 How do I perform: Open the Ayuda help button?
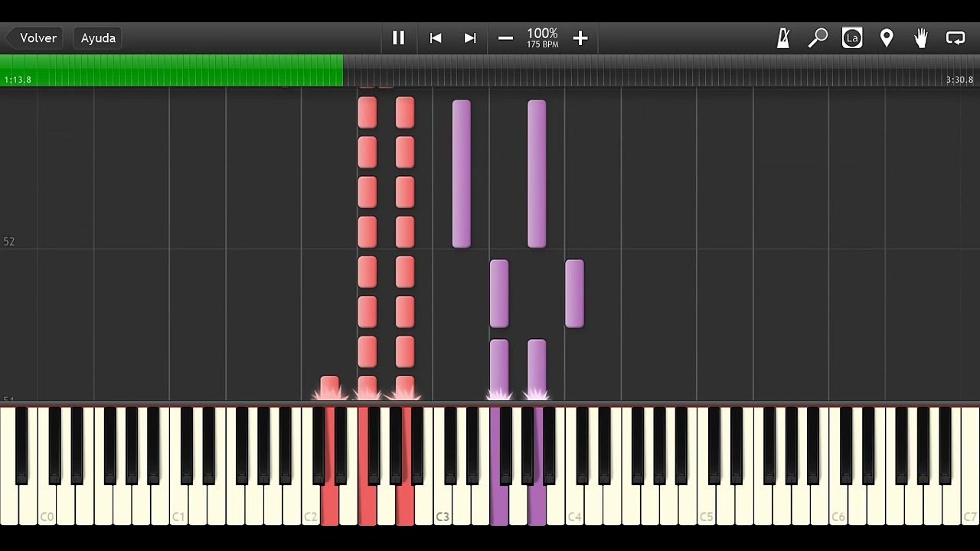pos(98,37)
